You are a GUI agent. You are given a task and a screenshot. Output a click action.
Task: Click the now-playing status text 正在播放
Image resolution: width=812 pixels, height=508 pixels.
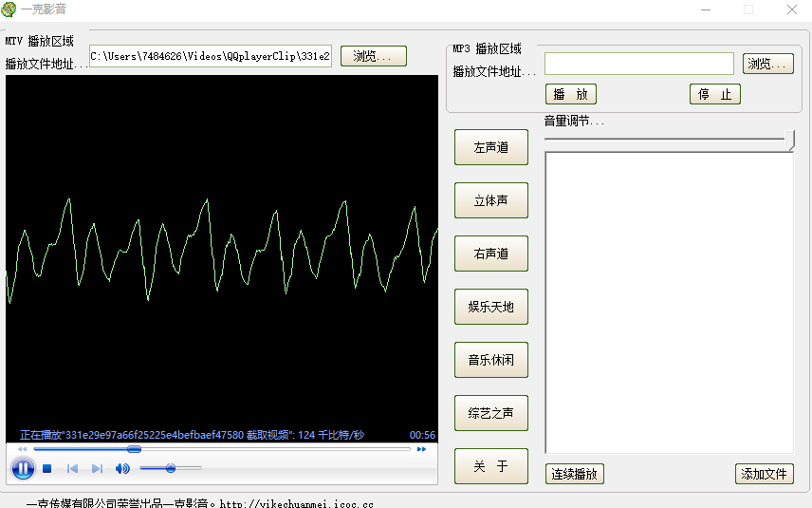(192, 435)
